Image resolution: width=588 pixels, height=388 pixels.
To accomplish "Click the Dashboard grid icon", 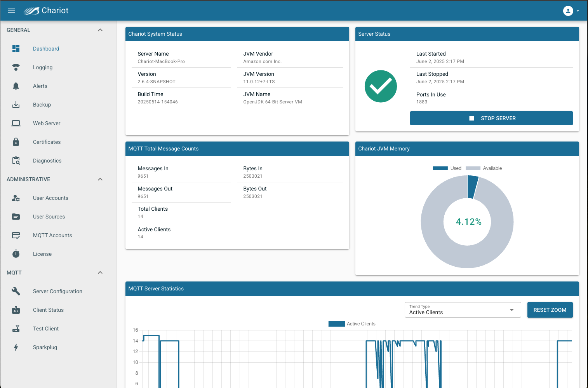I will 16,49.
